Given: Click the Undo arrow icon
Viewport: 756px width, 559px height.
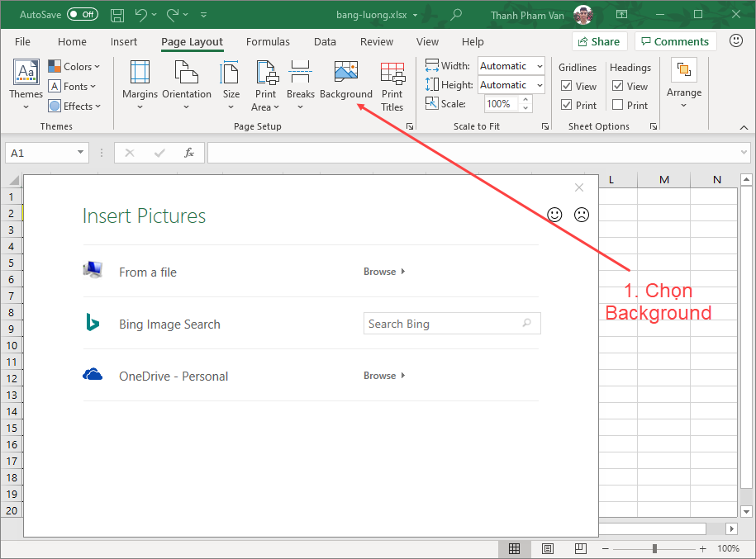Looking at the screenshot, I should tap(141, 15).
